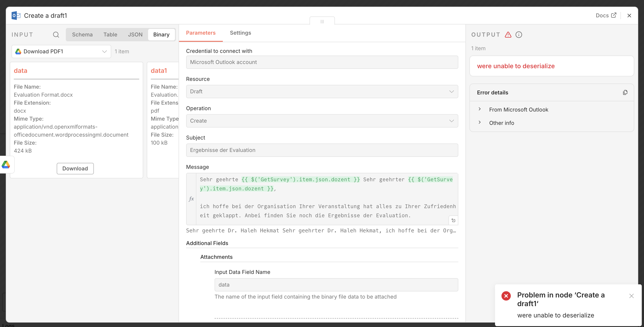Open Docs external link
Viewport: 644px width, 327px height.
(606, 16)
